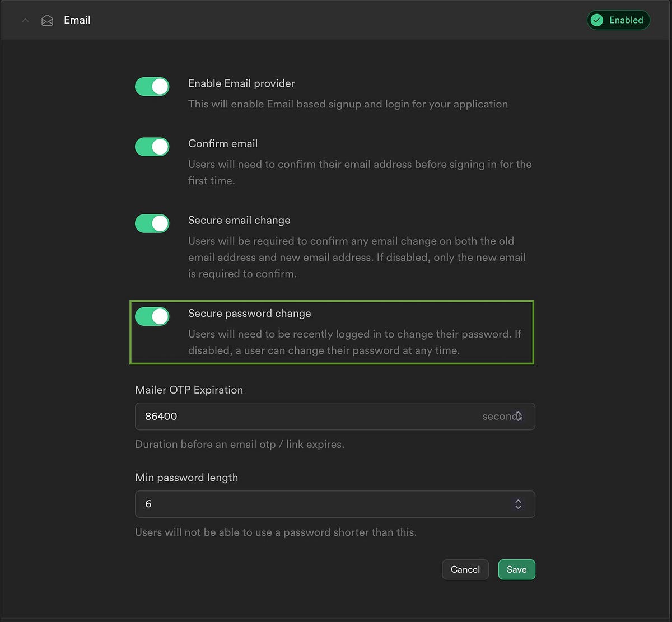Click the stepper arrows in the Mailer OTP Expiration field
672x622 pixels.
[x=518, y=417]
